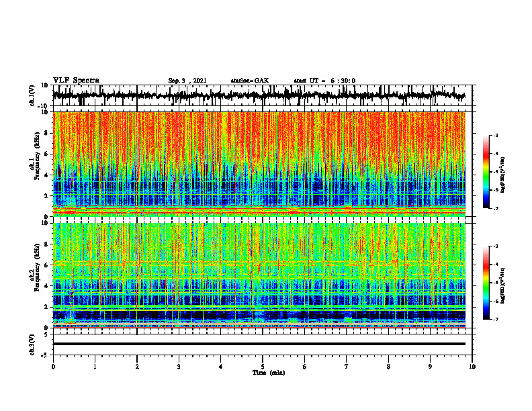532x411 pixels.
Task: Click the '5' tick on ch.3(V) axis
Action: [x=47, y=334]
